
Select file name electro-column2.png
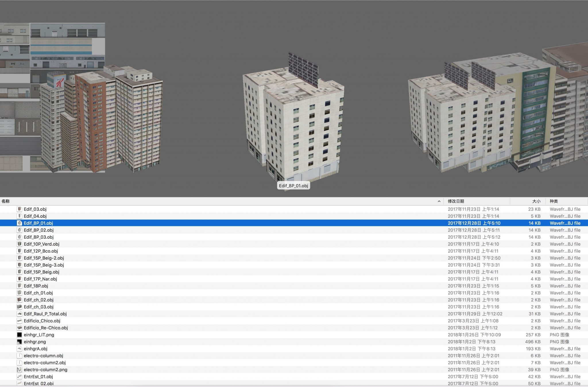tap(46, 370)
